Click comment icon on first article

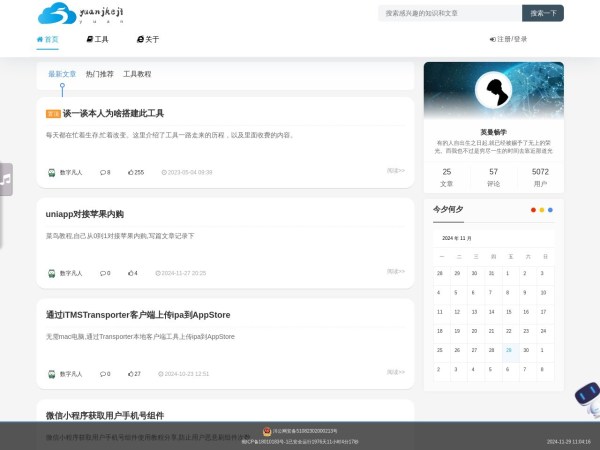tap(104, 172)
